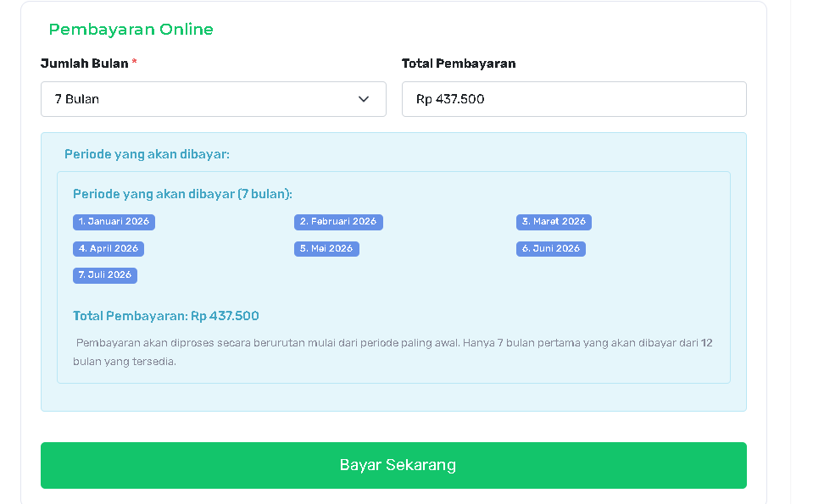
Task: Click the Jumlah Bulan field label
Action: tap(84, 64)
